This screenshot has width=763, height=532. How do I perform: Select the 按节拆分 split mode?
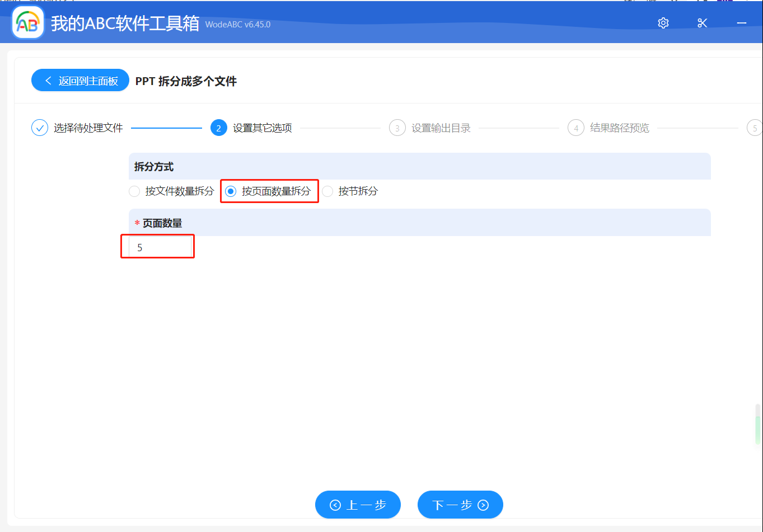pos(327,191)
